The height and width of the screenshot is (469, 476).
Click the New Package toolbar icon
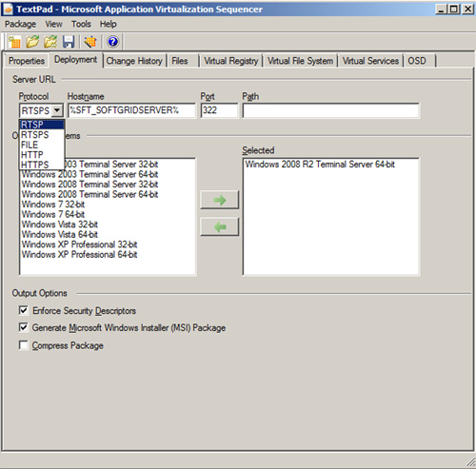pyautogui.click(x=14, y=42)
